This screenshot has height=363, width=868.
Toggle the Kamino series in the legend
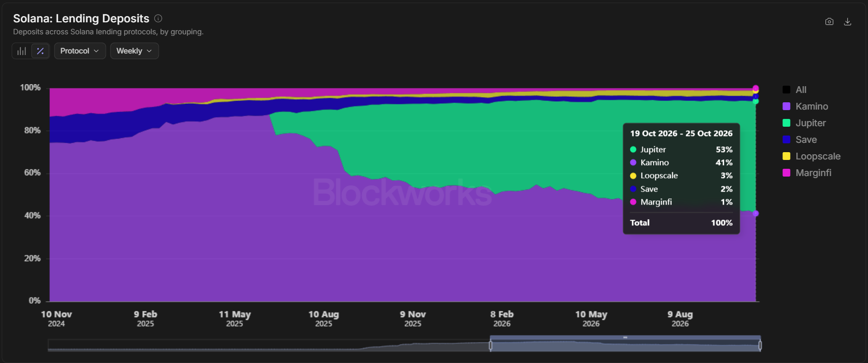(x=805, y=106)
